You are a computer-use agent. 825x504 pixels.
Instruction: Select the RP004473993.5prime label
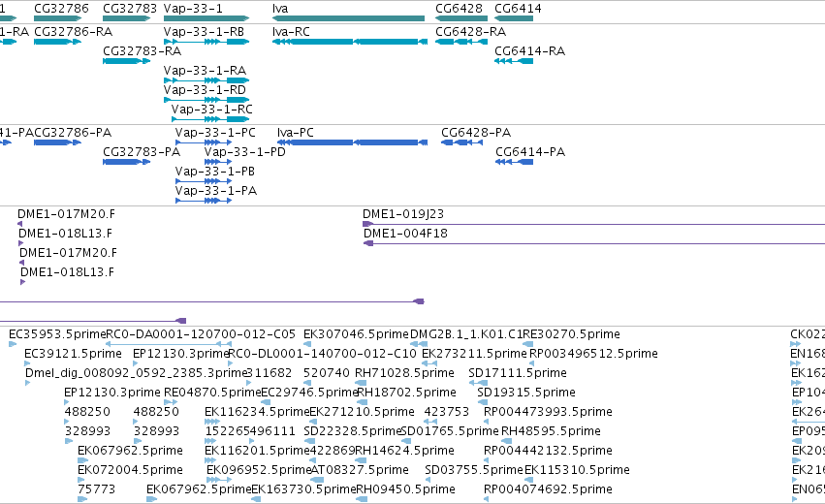point(549,413)
